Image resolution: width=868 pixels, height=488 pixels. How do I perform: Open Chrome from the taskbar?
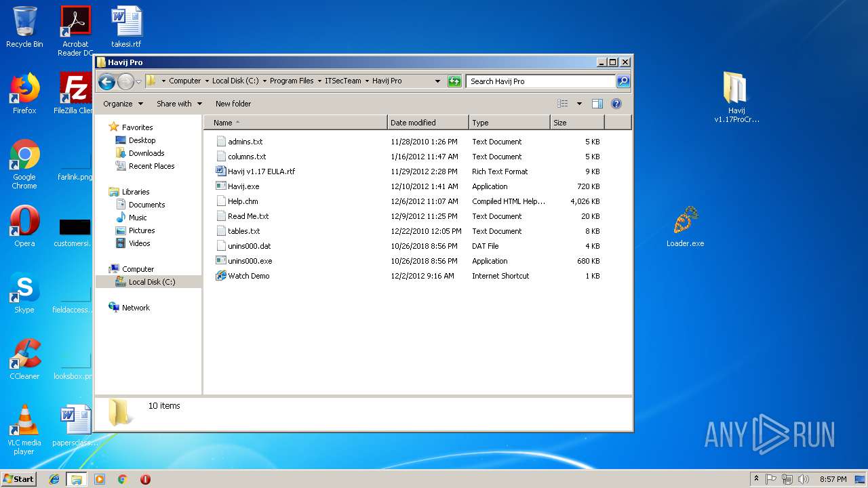122,479
